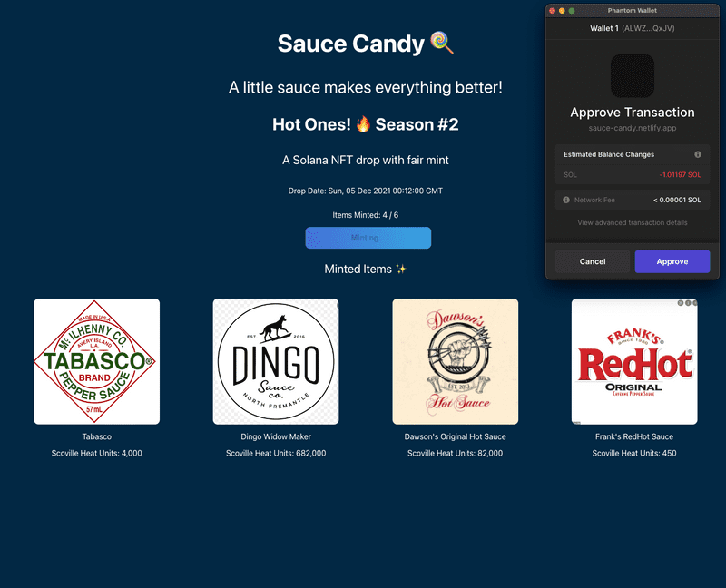Open the Frank's RedHot NFT image
Image resolution: width=726 pixels, height=588 pixels.
pyautogui.click(x=634, y=361)
